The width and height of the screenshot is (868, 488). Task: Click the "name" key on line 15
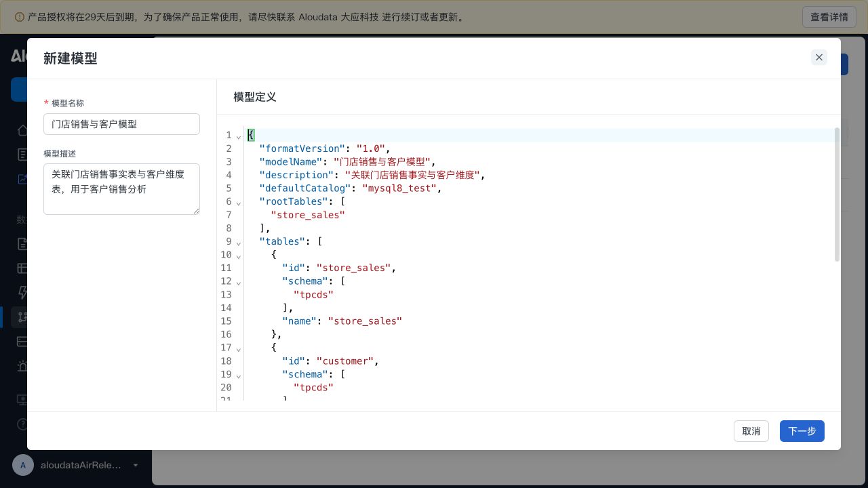(300, 321)
